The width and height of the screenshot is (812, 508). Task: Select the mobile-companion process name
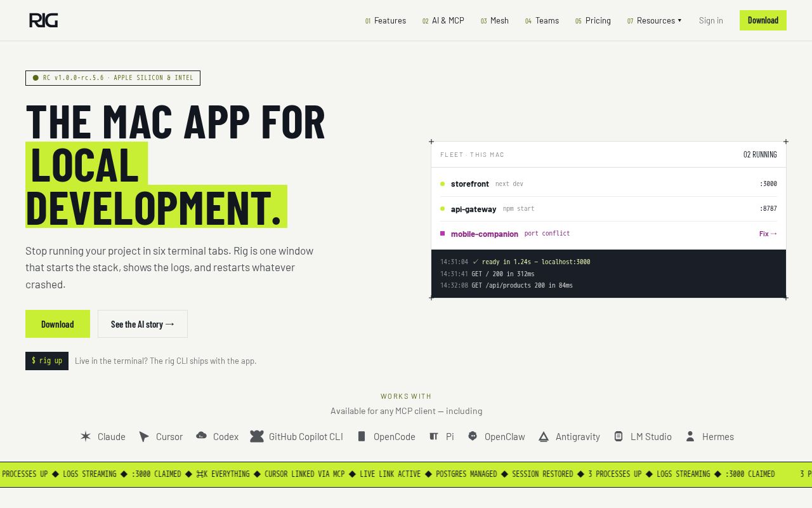pyautogui.click(x=485, y=234)
